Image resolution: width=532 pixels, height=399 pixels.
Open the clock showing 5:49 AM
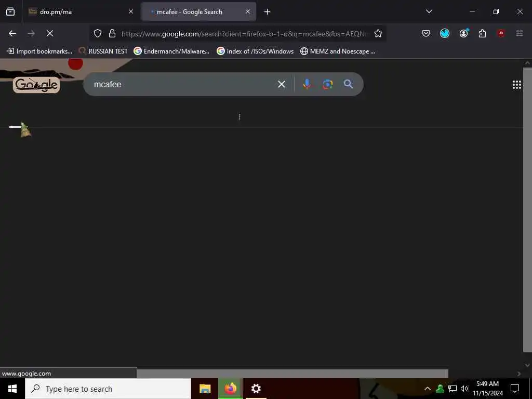point(487,389)
